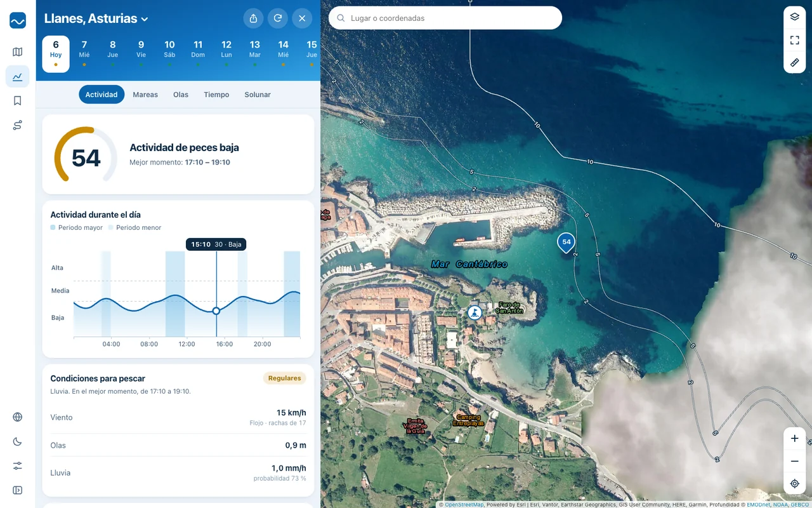
Task: Switch to the Solunar tab
Action: click(x=258, y=95)
